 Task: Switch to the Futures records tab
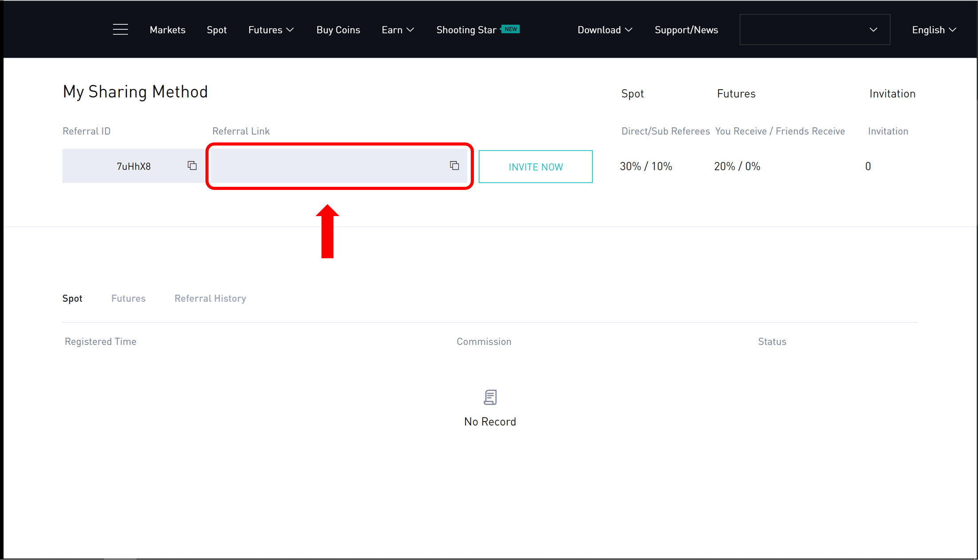[128, 298]
